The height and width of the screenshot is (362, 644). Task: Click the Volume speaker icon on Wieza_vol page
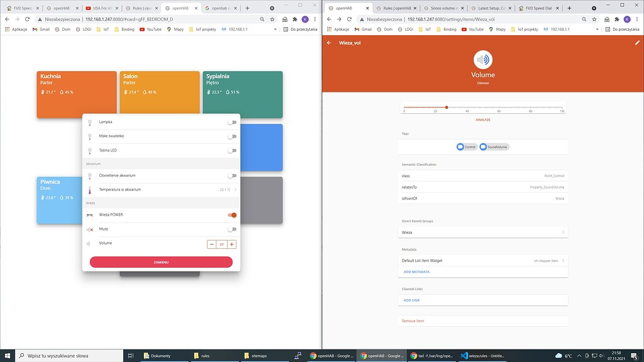pyautogui.click(x=482, y=60)
